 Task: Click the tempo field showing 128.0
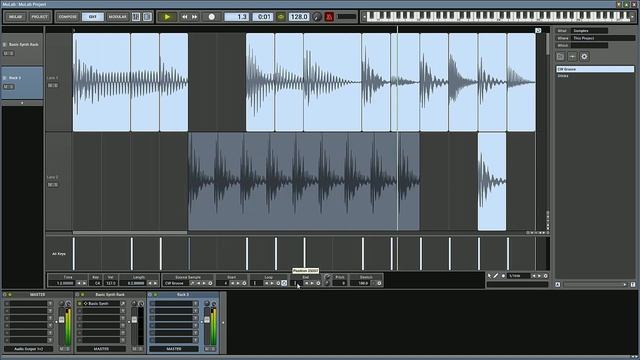click(299, 17)
